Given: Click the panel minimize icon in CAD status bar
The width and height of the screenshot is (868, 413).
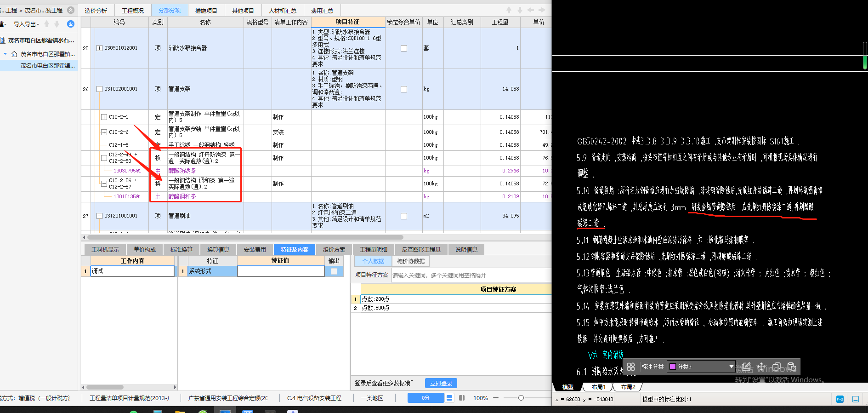Looking at the screenshot, I should (856, 399).
